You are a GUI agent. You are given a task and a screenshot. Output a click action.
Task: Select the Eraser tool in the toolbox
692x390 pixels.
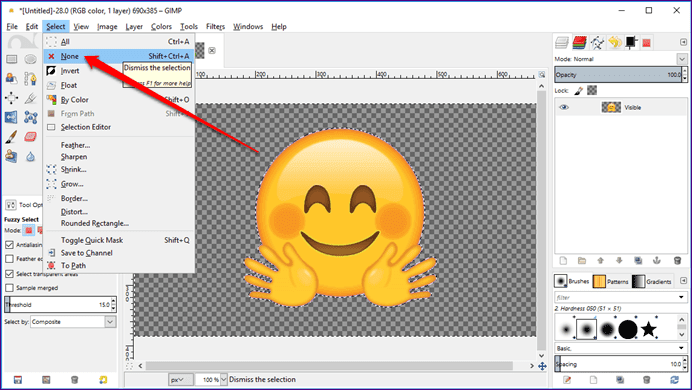(x=30, y=137)
